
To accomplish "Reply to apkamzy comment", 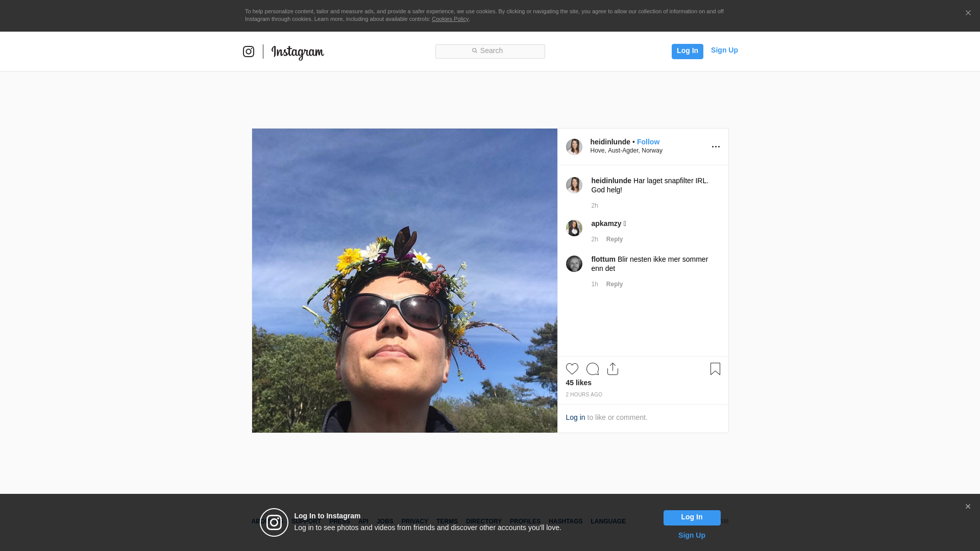I will 615,239.
